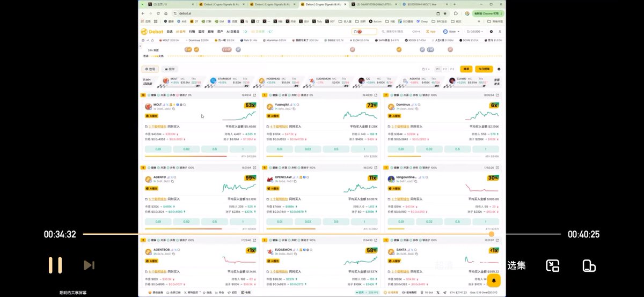Click the App download button
Image resolution: width=644 pixels, height=297 pixels.
point(430,32)
